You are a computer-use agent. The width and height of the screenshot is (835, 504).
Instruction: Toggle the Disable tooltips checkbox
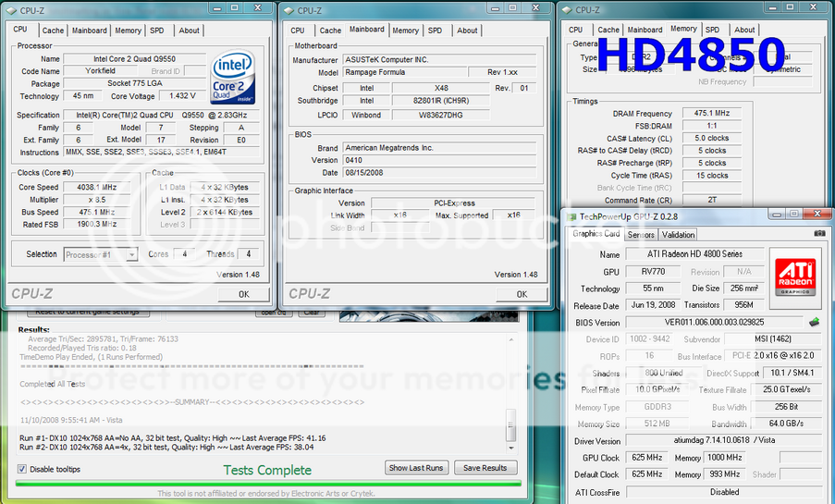(x=22, y=469)
